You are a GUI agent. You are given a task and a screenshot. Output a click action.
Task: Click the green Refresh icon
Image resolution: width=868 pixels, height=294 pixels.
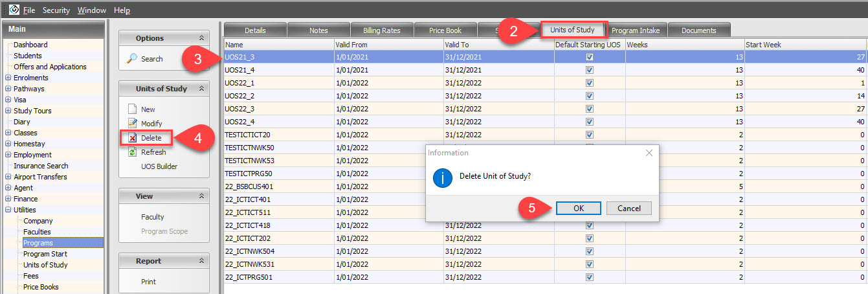pyautogui.click(x=132, y=152)
